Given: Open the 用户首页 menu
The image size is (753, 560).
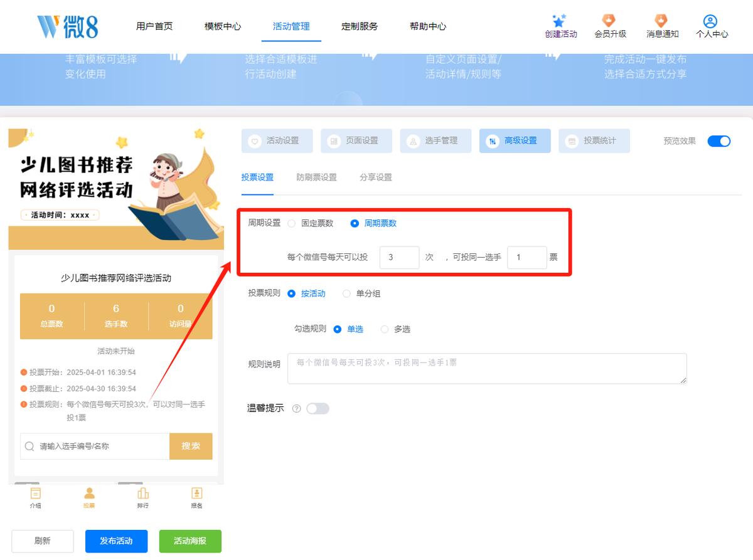Looking at the screenshot, I should tap(154, 26).
